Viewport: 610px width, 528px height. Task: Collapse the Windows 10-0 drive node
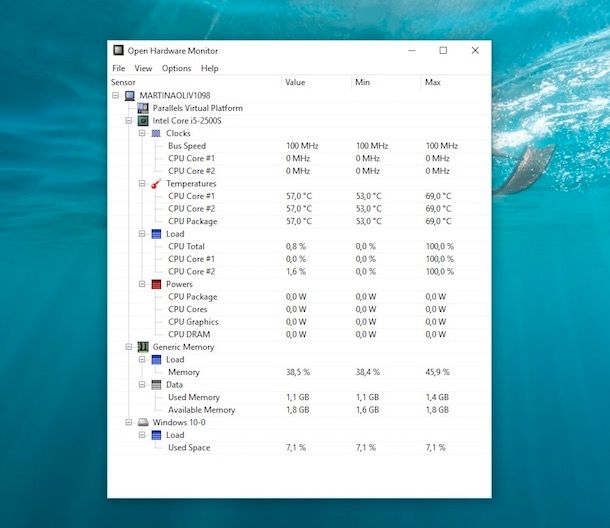pos(129,422)
